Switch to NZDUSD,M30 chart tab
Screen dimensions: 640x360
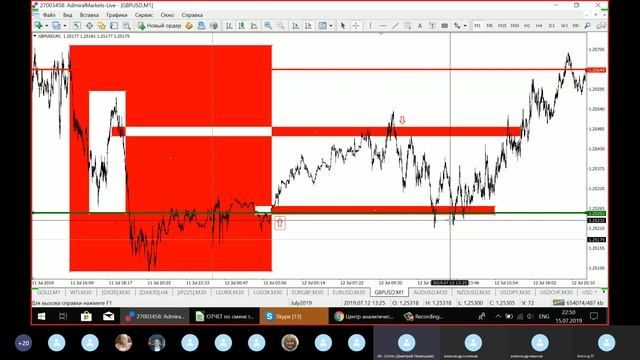(x=473, y=292)
